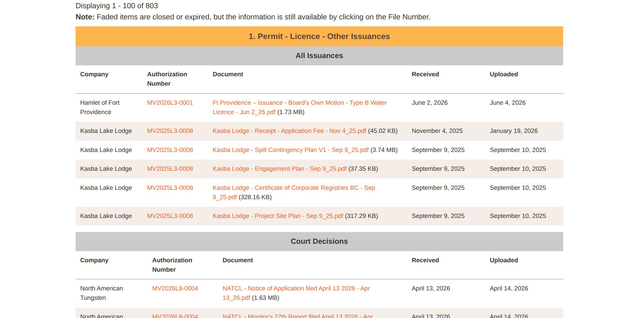Screen dimensions: 644x318
Task: Click Authorization Number header in Court Decisions table
Action: (x=172, y=265)
